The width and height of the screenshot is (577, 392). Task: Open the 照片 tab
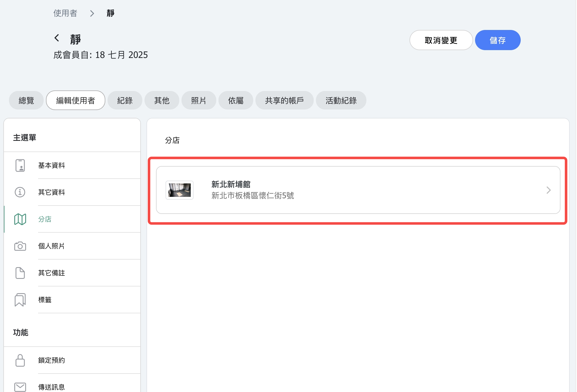point(199,101)
